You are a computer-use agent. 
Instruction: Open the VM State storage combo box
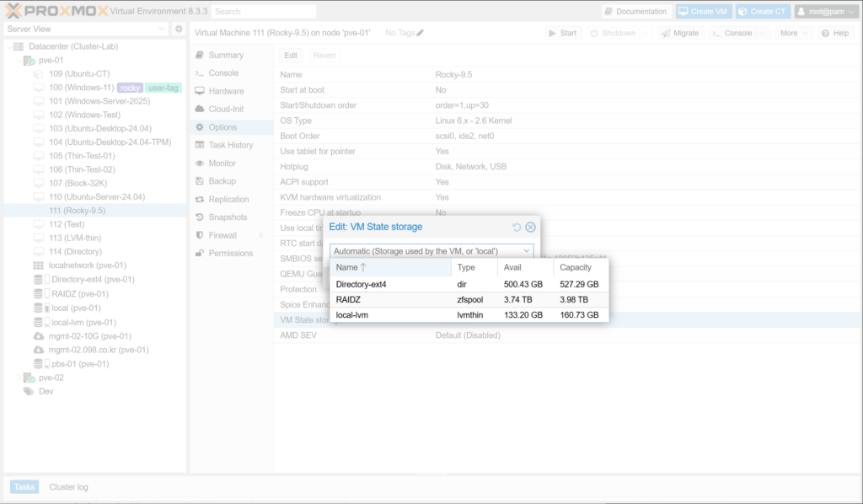[x=526, y=251]
